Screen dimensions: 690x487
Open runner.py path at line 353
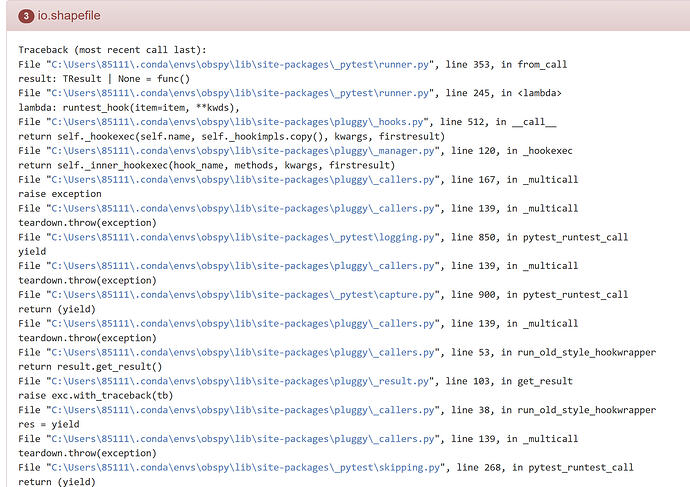click(x=241, y=64)
